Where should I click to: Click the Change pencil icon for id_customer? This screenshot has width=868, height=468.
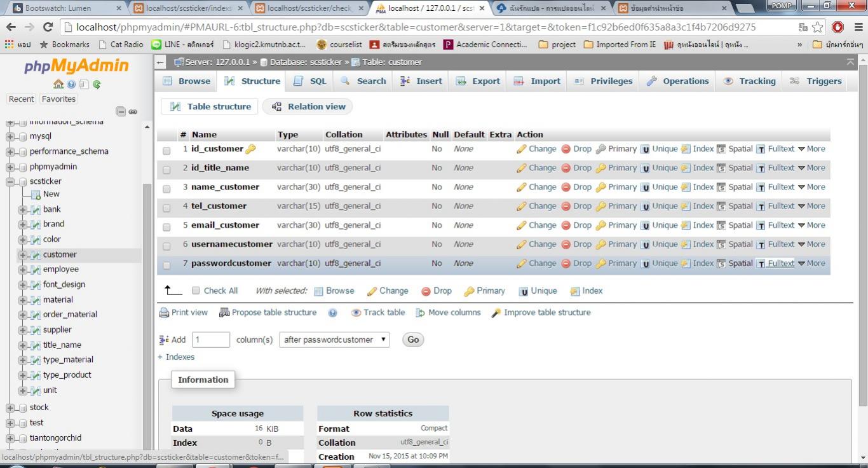pos(522,149)
